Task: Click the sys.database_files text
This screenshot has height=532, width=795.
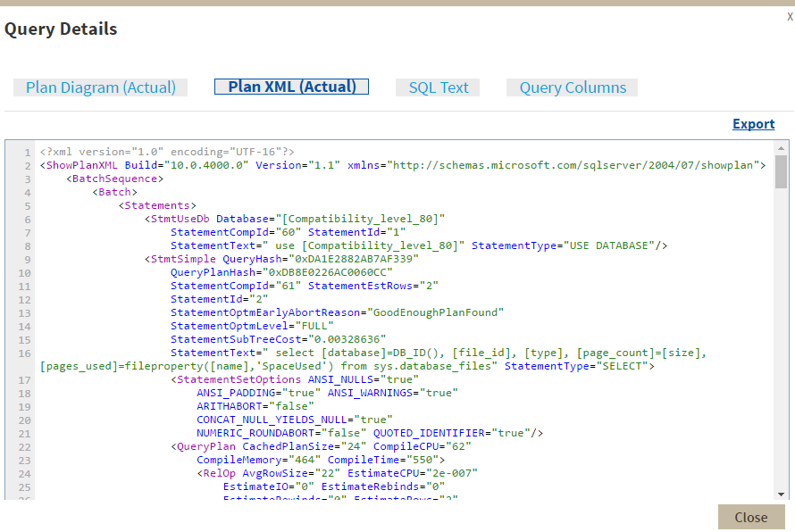Action: (x=435, y=366)
